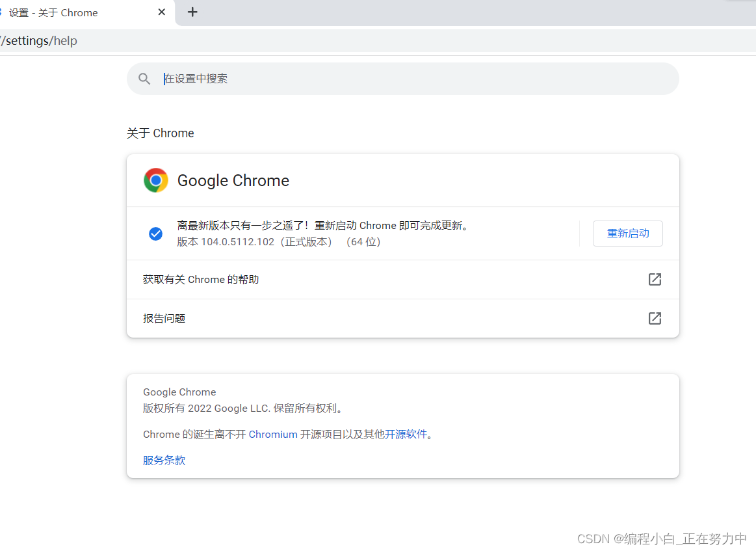Click the version text 104.0.5112.102
The height and width of the screenshot is (551, 756).
tap(237, 242)
